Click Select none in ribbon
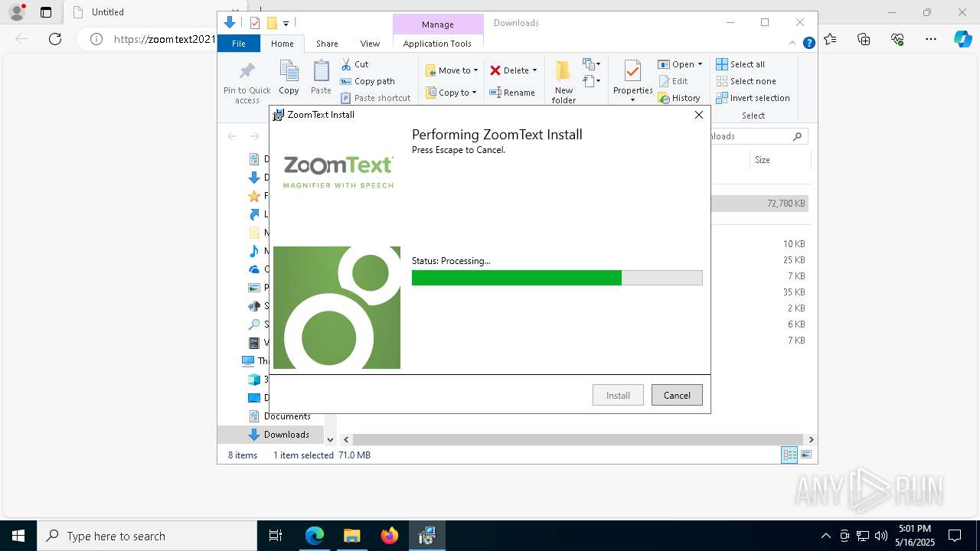The width and height of the screenshot is (980, 551). pyautogui.click(x=746, y=81)
